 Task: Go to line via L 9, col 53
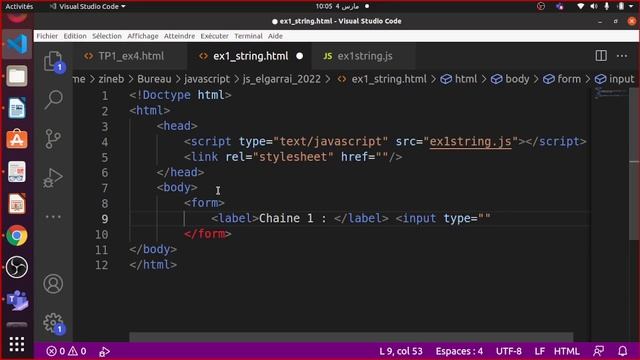pyautogui.click(x=401, y=351)
